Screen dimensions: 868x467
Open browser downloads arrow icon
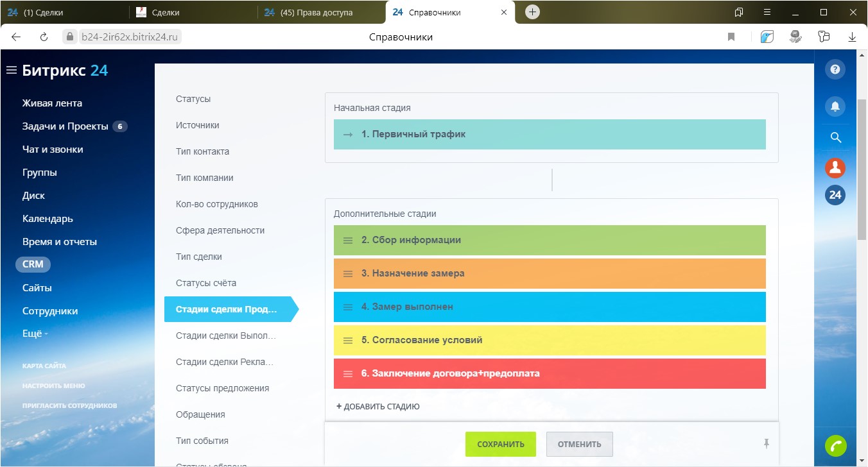click(853, 37)
